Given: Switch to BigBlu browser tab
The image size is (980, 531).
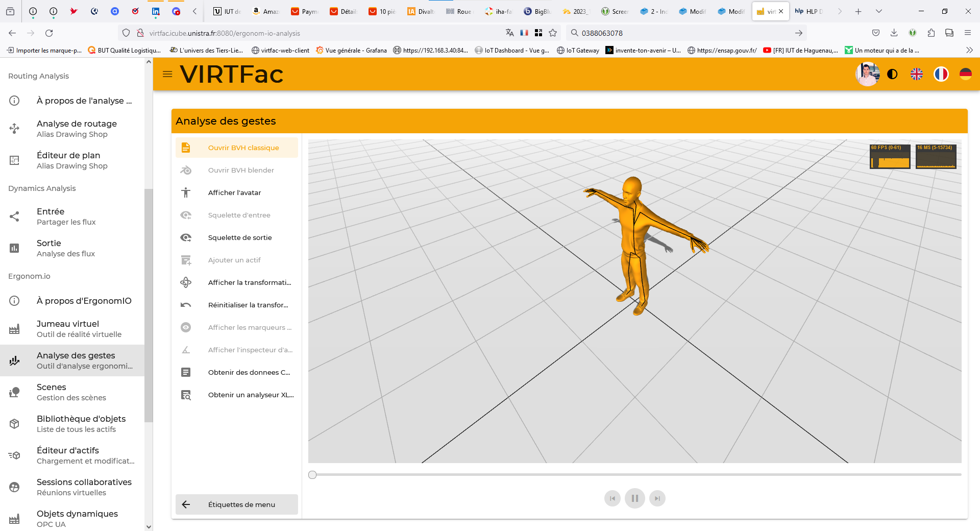Looking at the screenshot, I should (538, 11).
